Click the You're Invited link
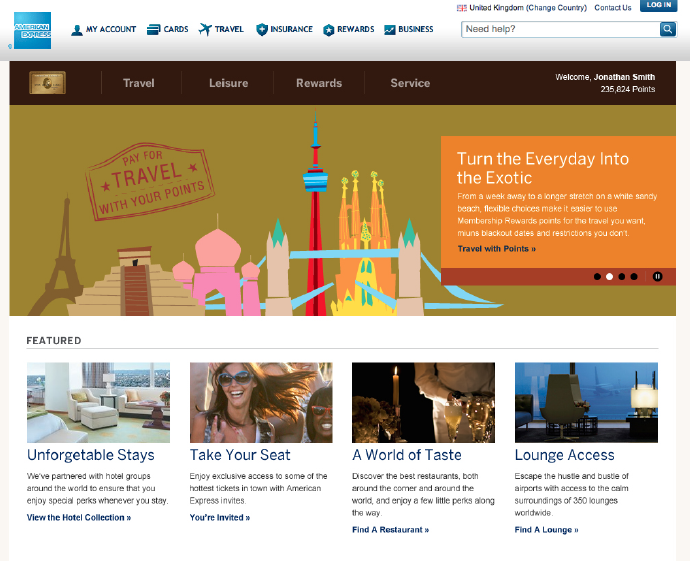 (220, 517)
